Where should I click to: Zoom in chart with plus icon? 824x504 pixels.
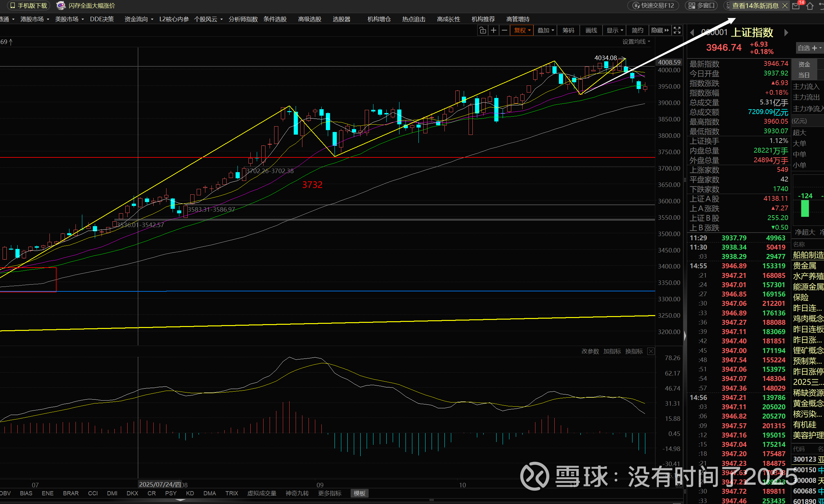493,31
